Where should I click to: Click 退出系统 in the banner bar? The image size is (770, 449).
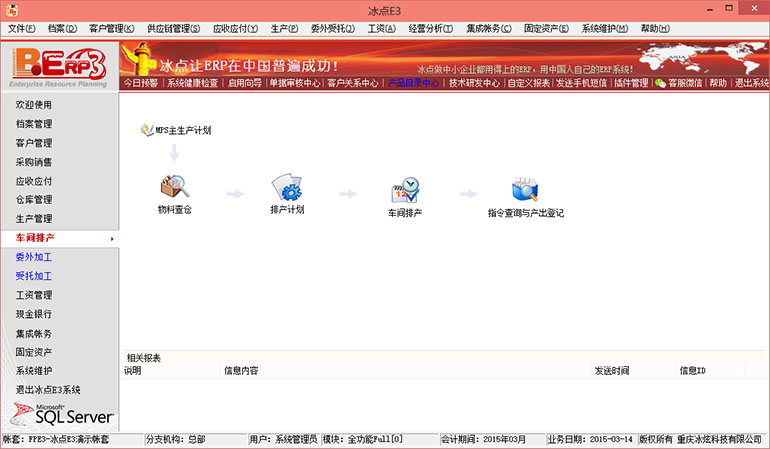click(752, 83)
